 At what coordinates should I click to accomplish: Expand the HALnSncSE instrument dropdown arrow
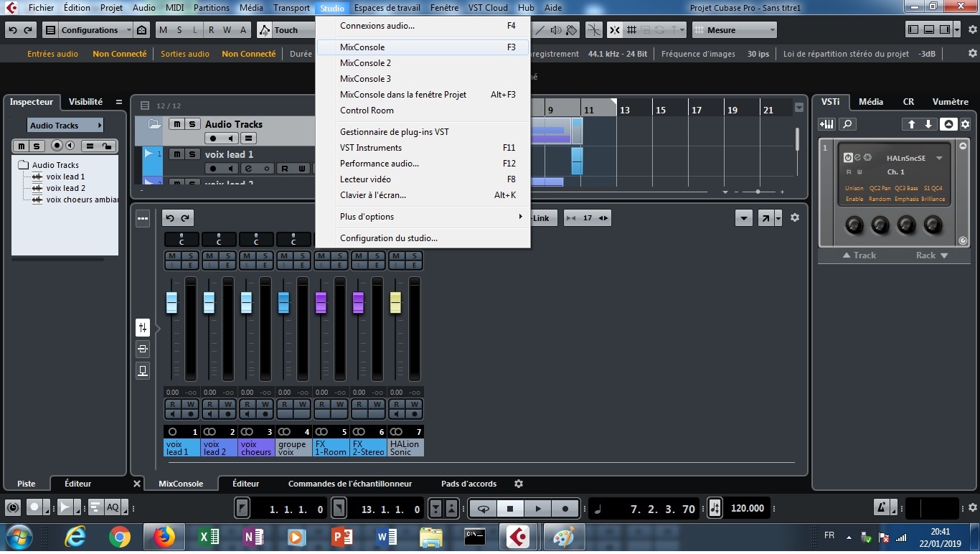[x=939, y=158]
